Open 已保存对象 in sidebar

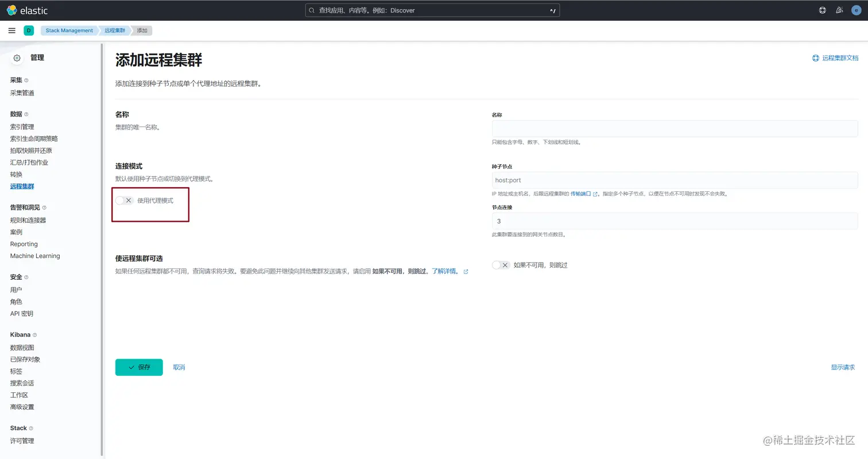click(25, 360)
